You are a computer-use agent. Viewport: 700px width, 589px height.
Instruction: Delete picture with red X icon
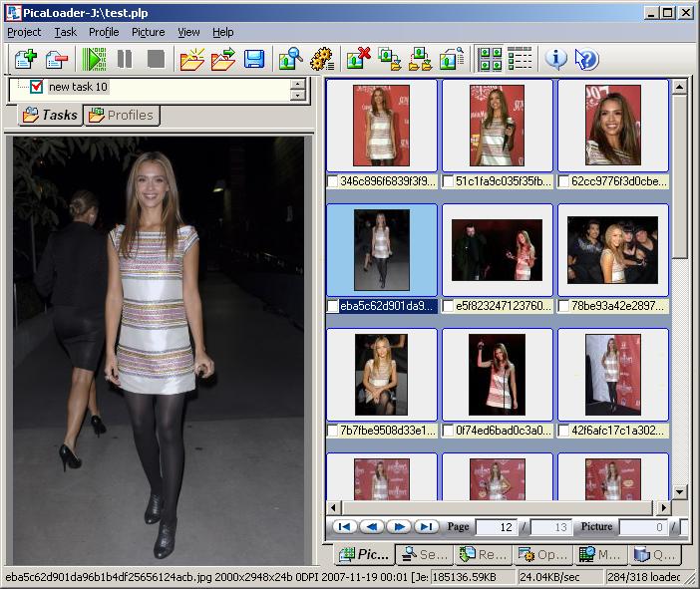[359, 59]
